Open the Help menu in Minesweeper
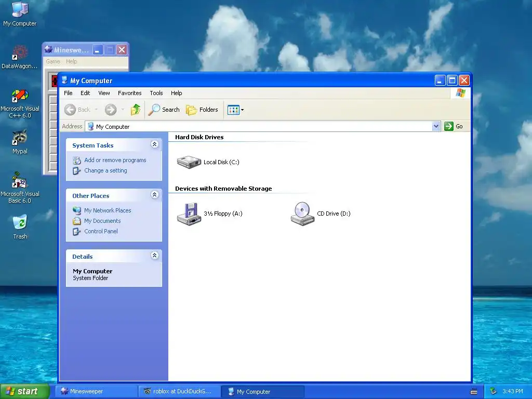 (x=72, y=61)
